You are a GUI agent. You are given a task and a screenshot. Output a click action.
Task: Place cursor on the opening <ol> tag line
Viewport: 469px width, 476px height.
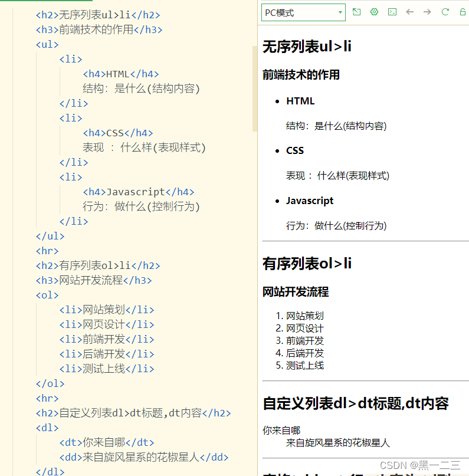(x=47, y=295)
